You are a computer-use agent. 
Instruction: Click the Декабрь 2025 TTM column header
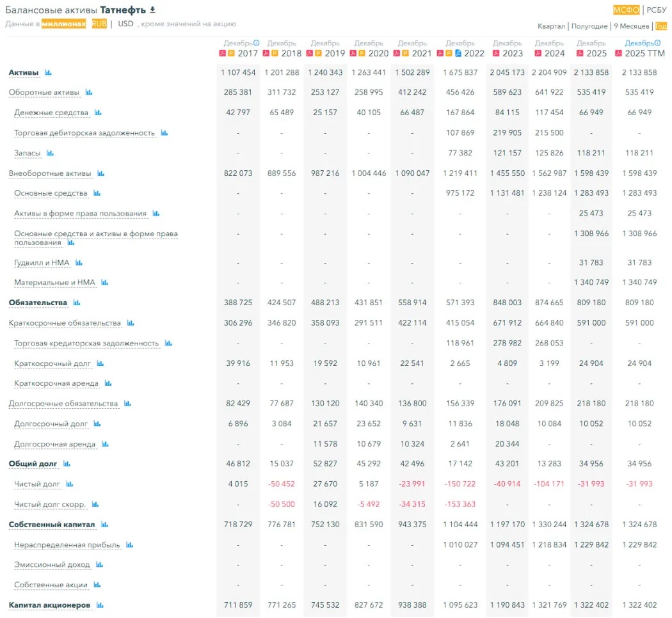643,49
